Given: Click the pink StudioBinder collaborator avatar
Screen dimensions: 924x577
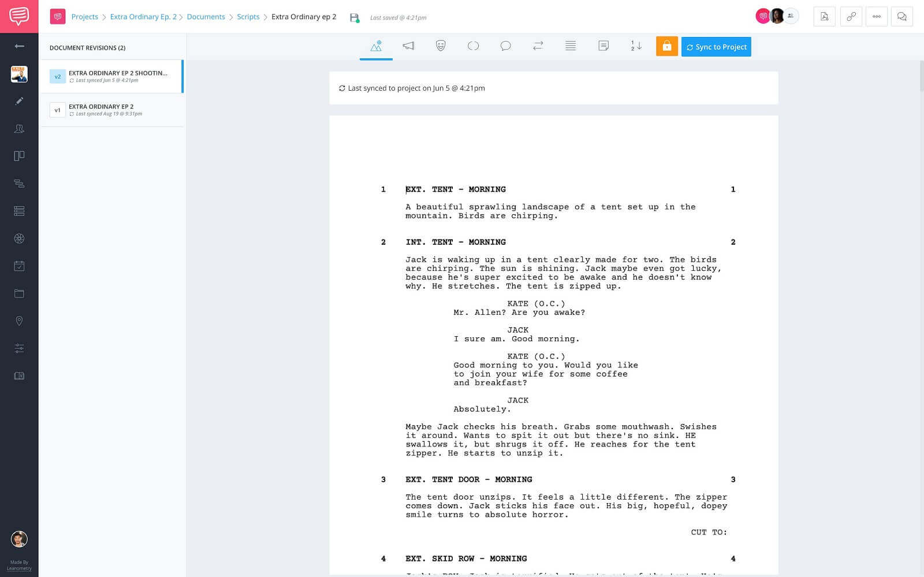Looking at the screenshot, I should [x=762, y=16].
